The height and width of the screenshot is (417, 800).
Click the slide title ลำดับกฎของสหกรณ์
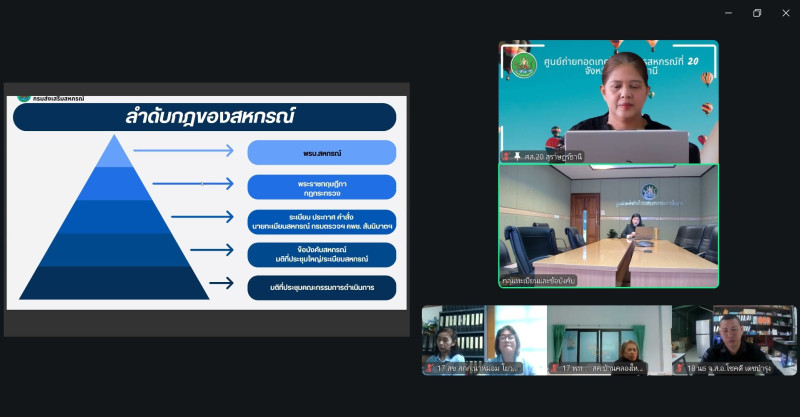tap(204, 117)
